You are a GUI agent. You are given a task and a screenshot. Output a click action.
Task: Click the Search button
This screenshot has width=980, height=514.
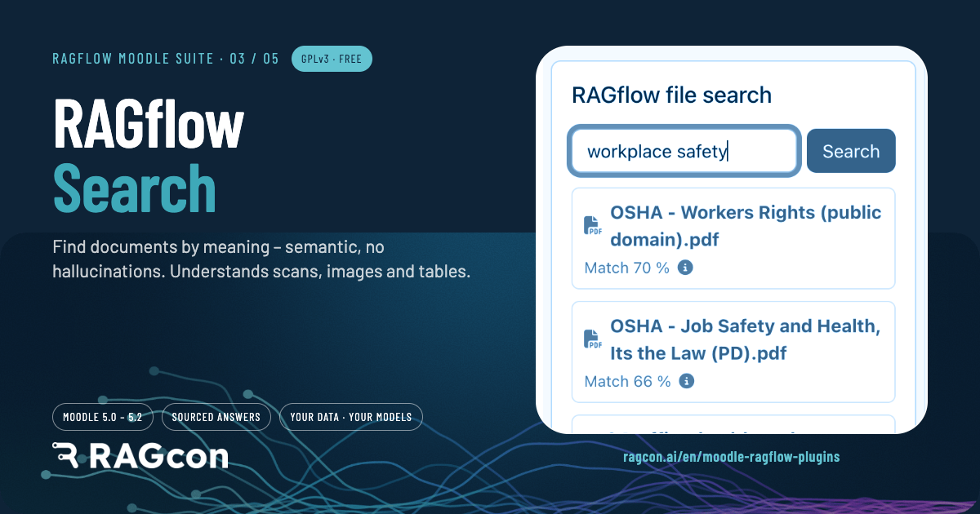[851, 151]
